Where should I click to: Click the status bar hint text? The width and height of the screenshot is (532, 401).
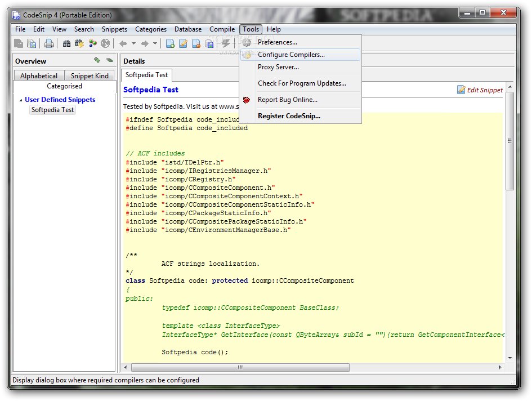coord(106,380)
